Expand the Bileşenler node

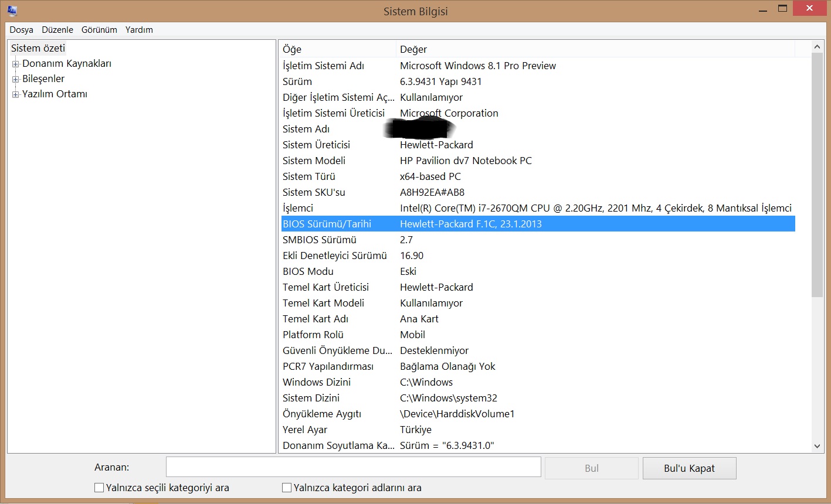16,79
